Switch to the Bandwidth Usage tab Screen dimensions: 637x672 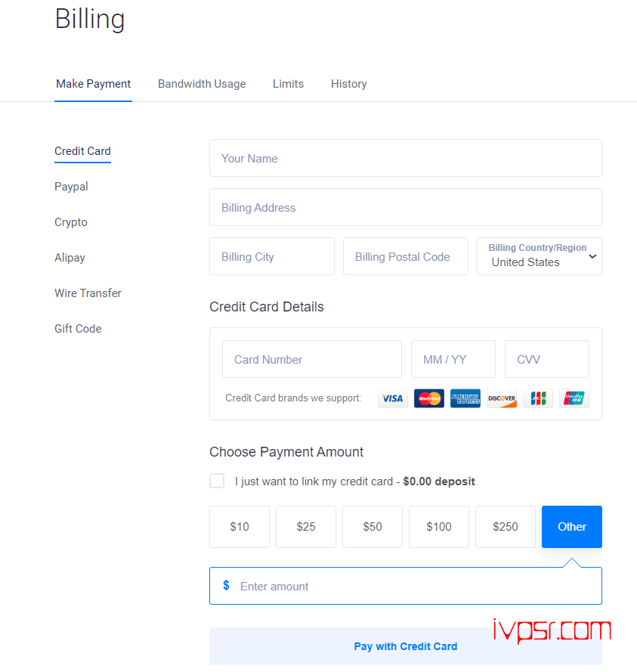202,84
